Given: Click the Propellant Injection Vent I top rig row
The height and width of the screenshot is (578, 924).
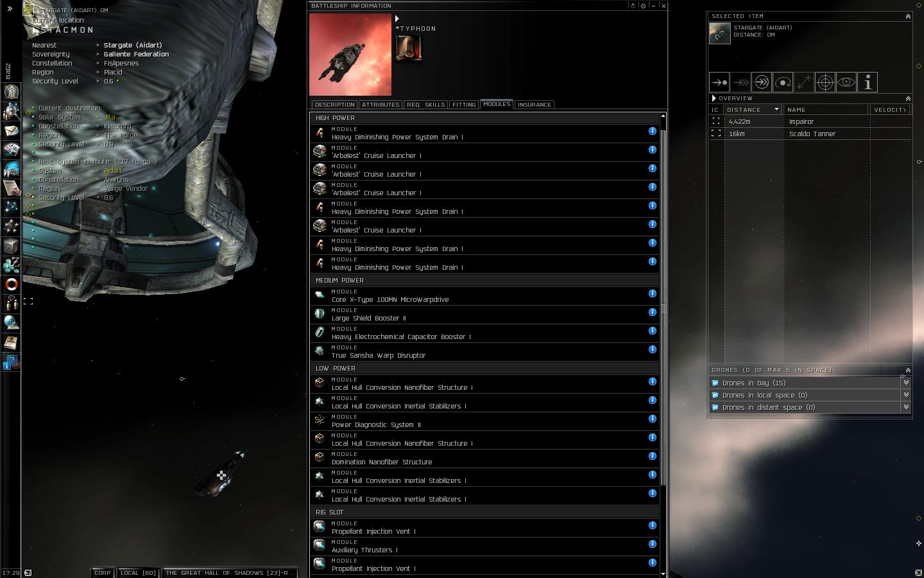Looking at the screenshot, I should point(484,528).
